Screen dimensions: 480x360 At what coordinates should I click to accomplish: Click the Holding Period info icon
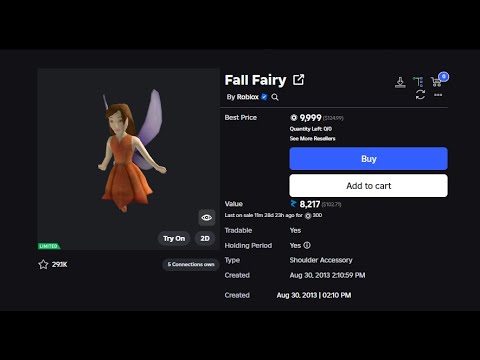pos(307,245)
